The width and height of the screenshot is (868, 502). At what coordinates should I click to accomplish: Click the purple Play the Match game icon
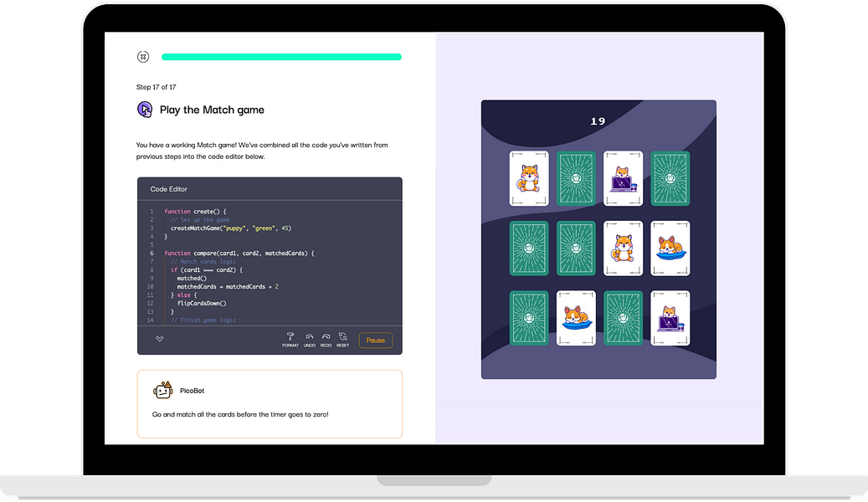(x=145, y=110)
